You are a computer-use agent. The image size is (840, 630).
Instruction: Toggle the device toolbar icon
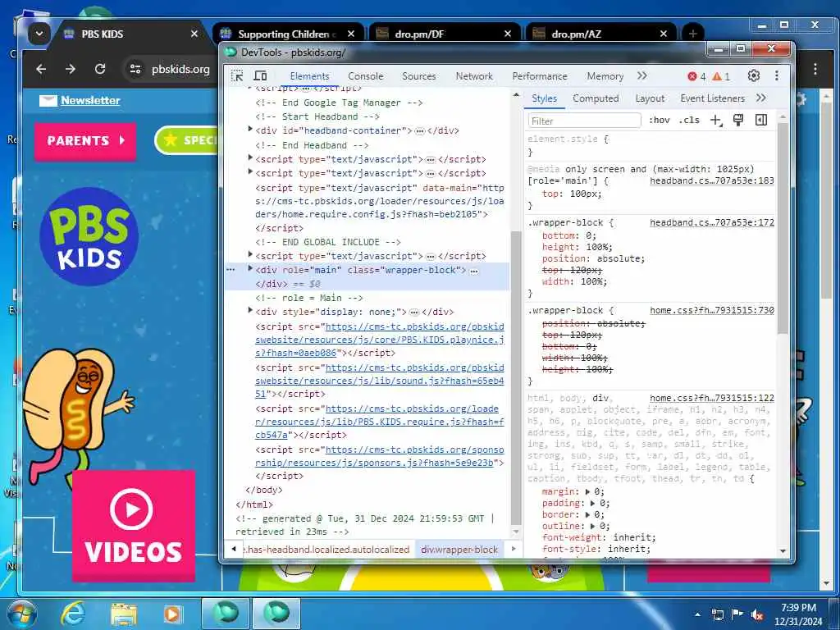260,76
